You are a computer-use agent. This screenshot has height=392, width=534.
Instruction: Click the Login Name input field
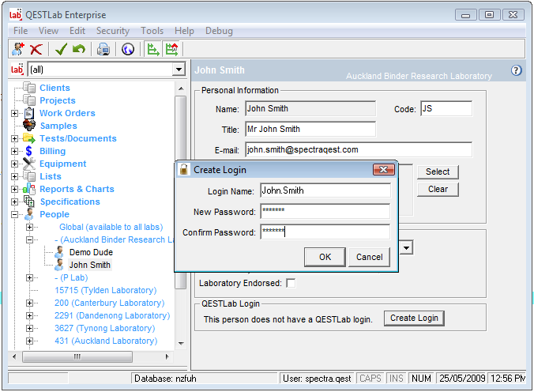(325, 190)
